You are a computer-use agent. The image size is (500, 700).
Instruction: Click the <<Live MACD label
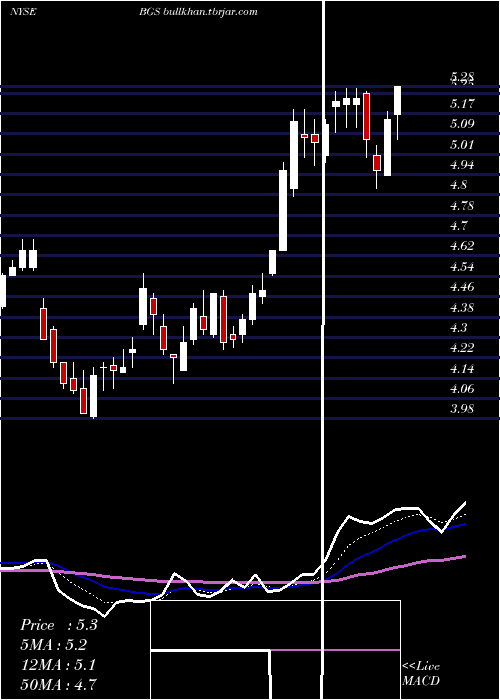point(421,673)
